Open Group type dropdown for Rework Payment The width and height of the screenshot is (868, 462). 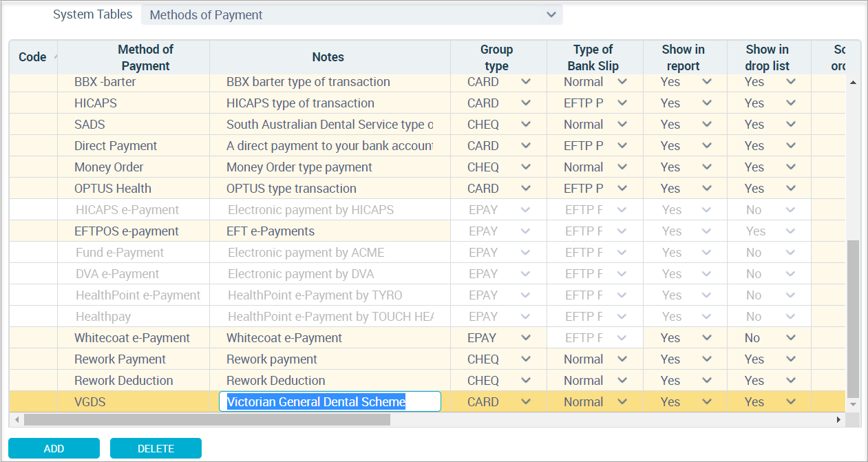tap(526, 359)
